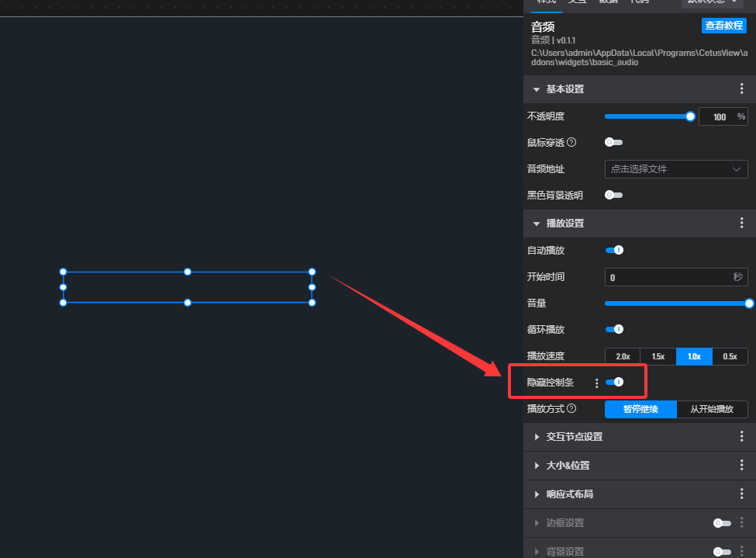Click inside the selected audio widget on canvas
The height and width of the screenshot is (558, 756).
pyautogui.click(x=188, y=287)
